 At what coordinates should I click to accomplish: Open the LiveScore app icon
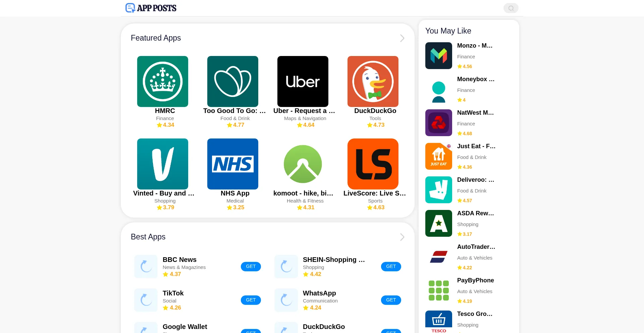[373, 164]
